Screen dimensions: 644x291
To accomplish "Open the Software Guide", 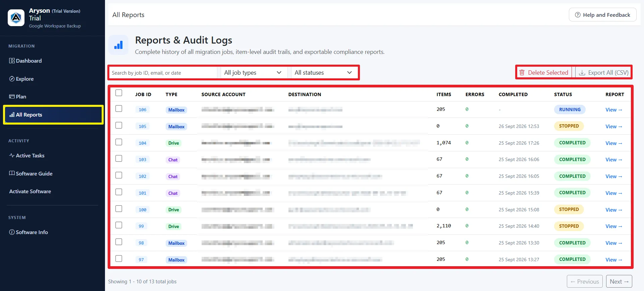I will point(31,173).
